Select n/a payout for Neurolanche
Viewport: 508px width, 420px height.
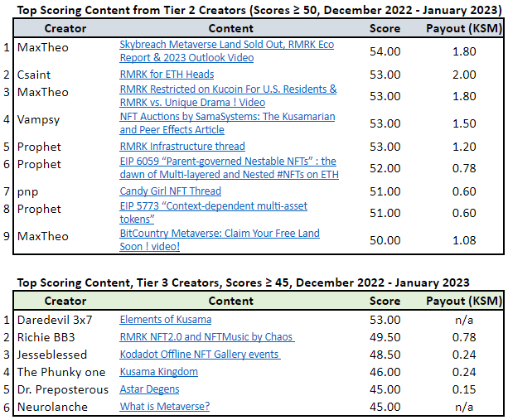pyautogui.click(x=464, y=407)
